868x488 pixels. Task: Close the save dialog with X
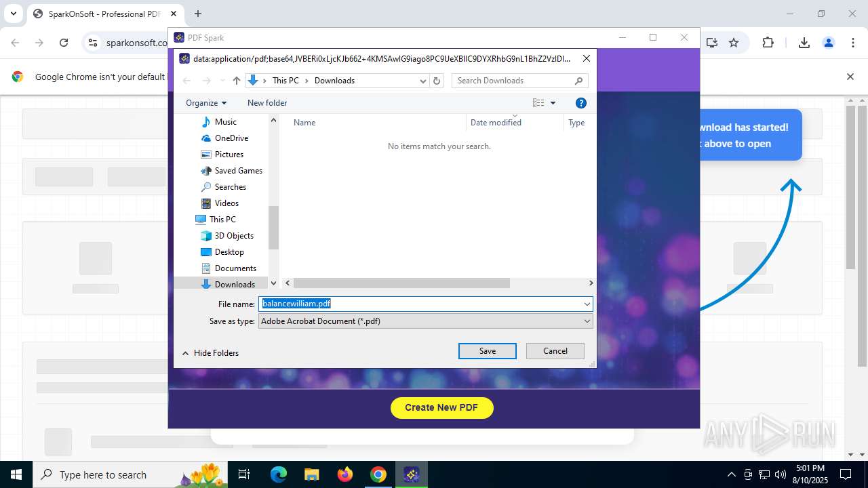[x=587, y=58]
